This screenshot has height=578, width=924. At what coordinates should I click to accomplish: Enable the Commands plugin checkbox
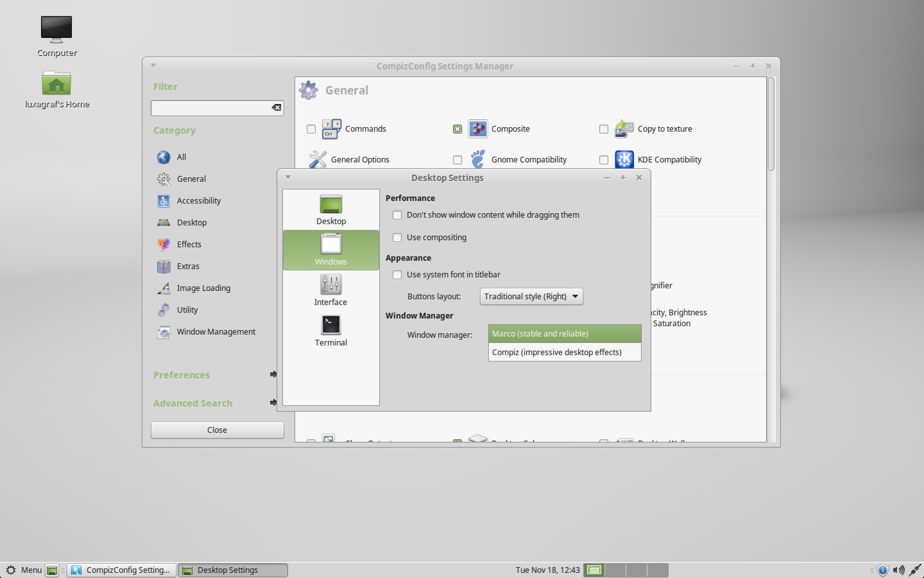pos(311,129)
